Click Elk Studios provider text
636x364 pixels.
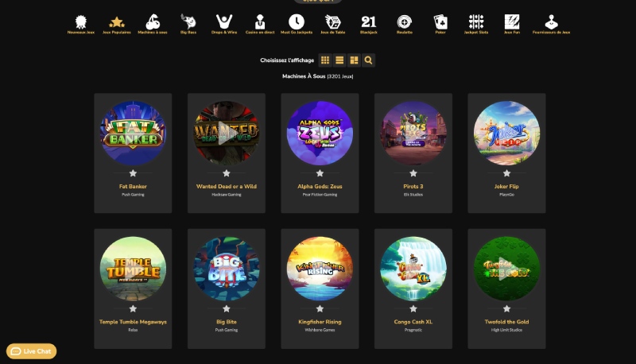pos(413,195)
